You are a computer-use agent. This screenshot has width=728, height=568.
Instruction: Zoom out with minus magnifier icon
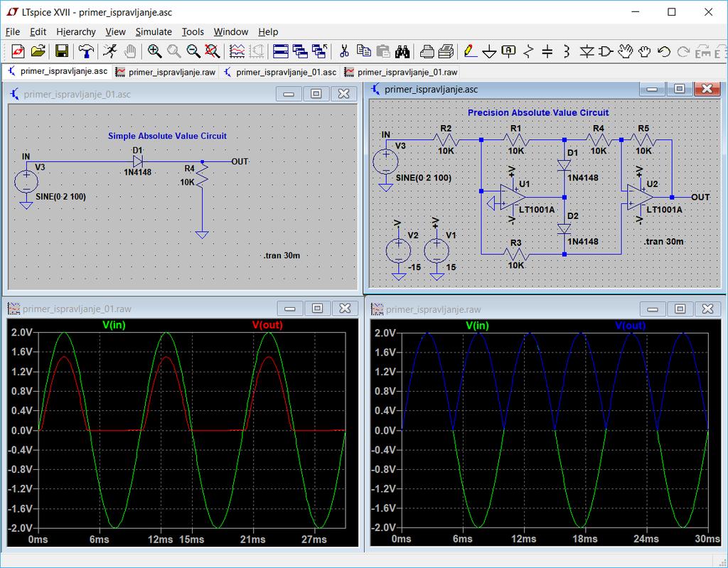193,51
